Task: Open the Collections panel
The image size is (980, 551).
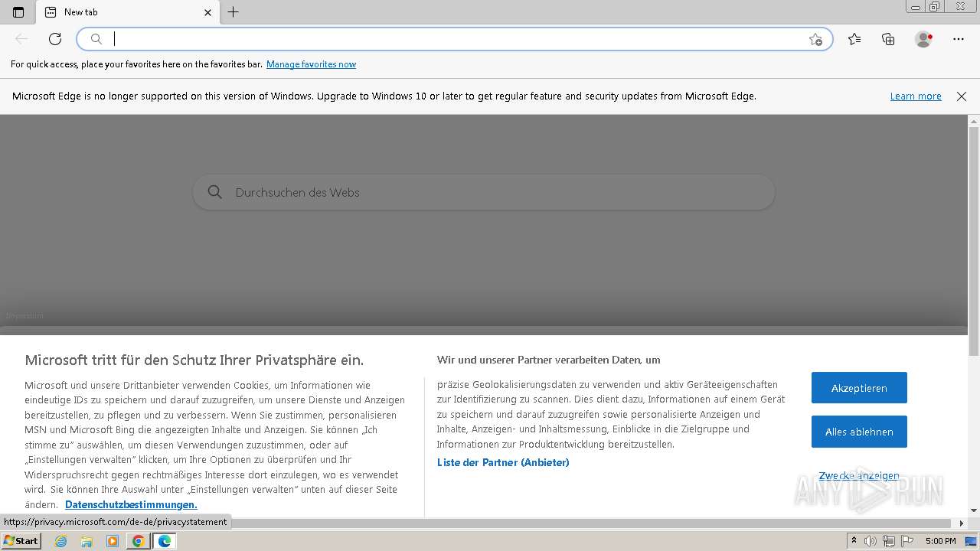Action: (888, 39)
